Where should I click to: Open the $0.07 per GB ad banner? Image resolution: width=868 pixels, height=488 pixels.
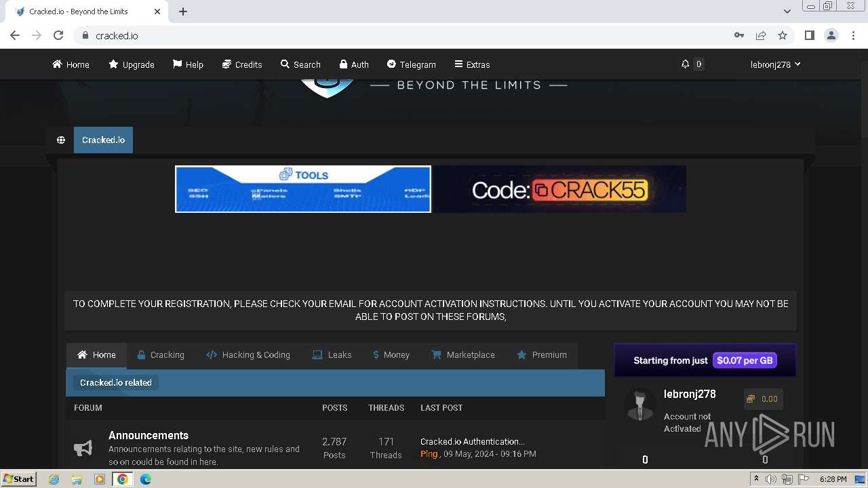click(x=705, y=360)
